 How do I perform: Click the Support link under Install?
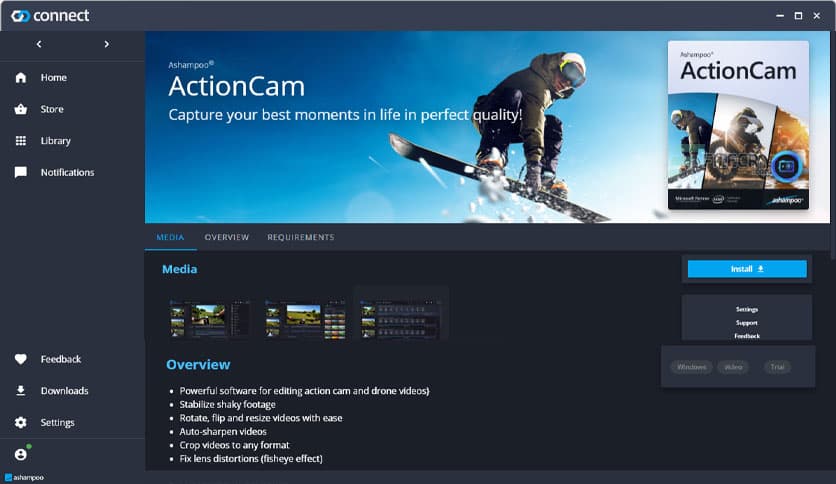pyautogui.click(x=747, y=322)
